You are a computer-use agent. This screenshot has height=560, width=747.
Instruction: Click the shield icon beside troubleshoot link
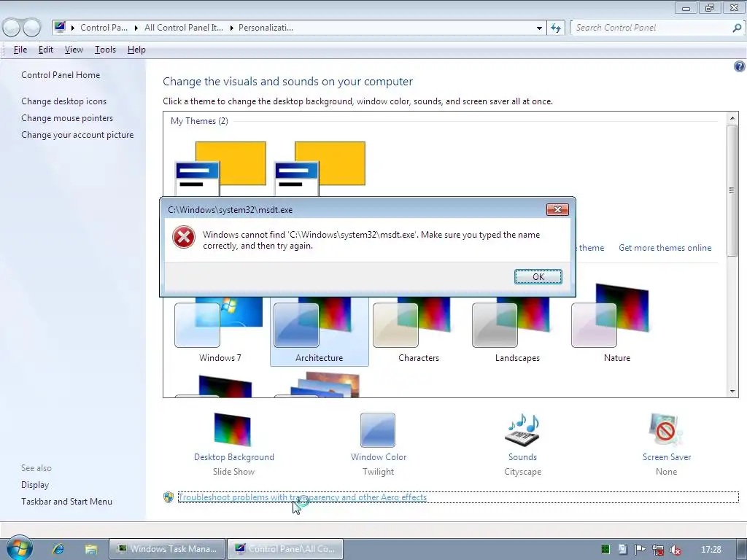pos(169,497)
